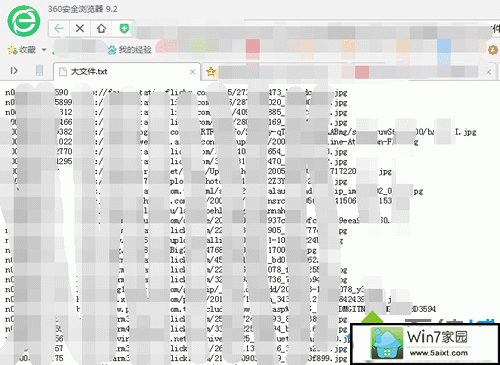The image size is (500, 365).
Task: Open the 我的经验 bookmark
Action: click(x=130, y=50)
